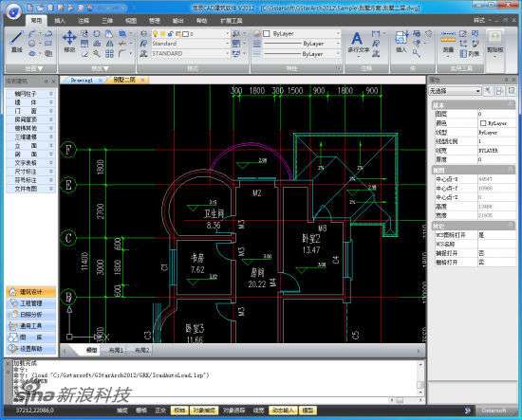522x420 pixels.
Task: Click the 设置帮助 panel button
Action: click(x=30, y=349)
